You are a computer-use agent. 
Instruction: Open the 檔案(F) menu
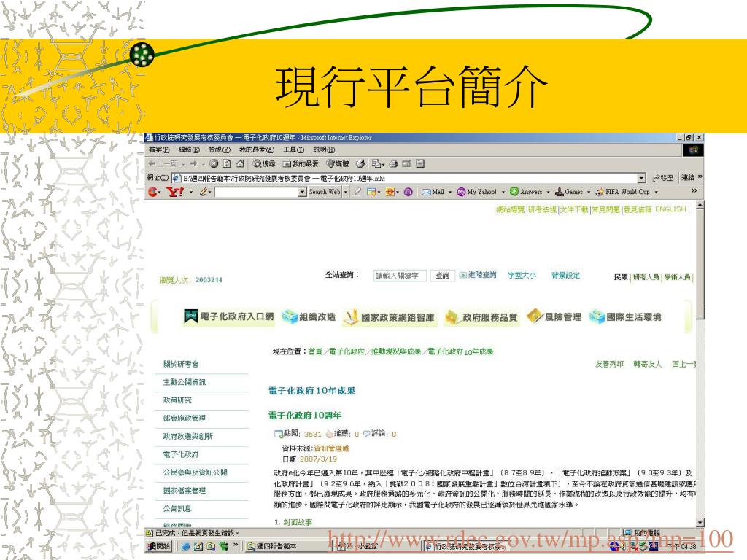pyautogui.click(x=158, y=150)
